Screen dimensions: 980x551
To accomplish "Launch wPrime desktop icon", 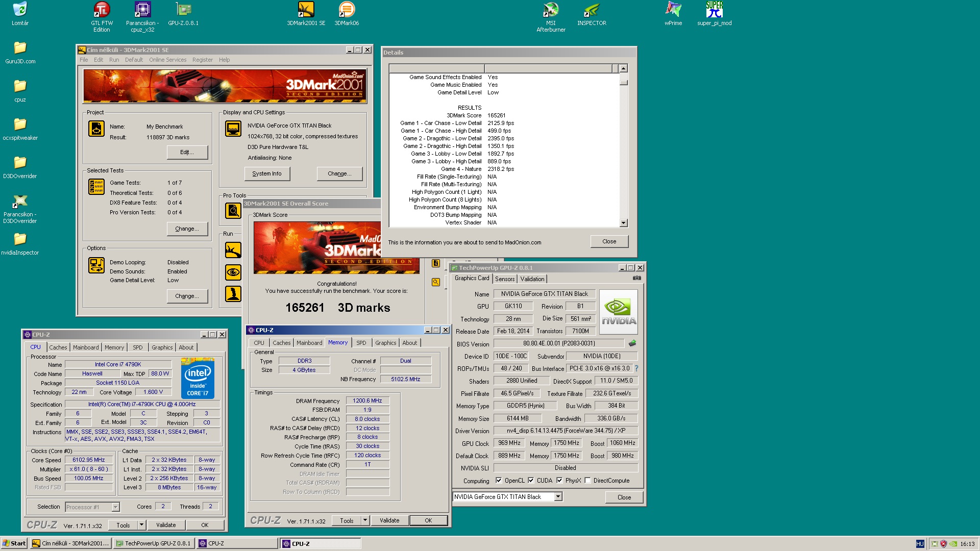I will [x=673, y=14].
